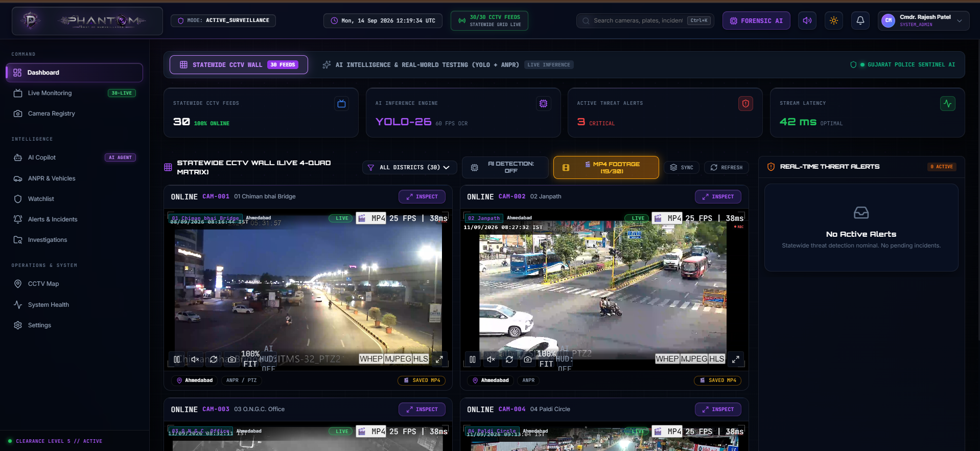Open ANPR & Vehicles section
Viewport: 980px width, 451px height.
point(74,178)
